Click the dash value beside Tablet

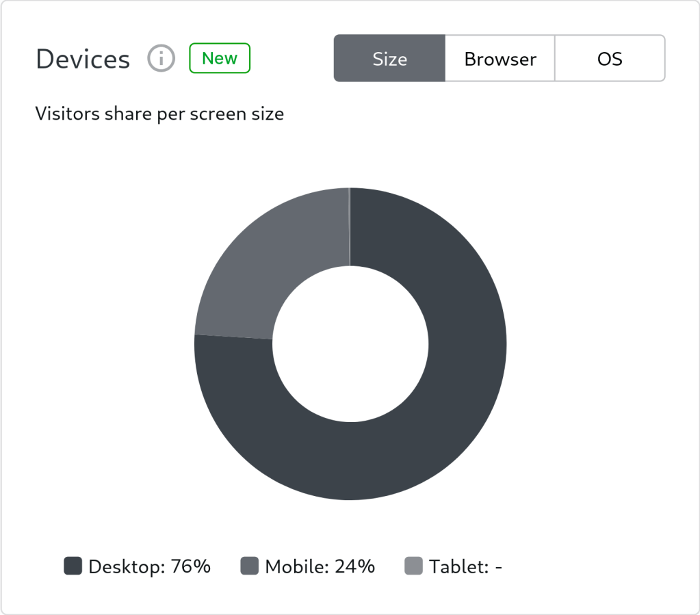click(498, 567)
